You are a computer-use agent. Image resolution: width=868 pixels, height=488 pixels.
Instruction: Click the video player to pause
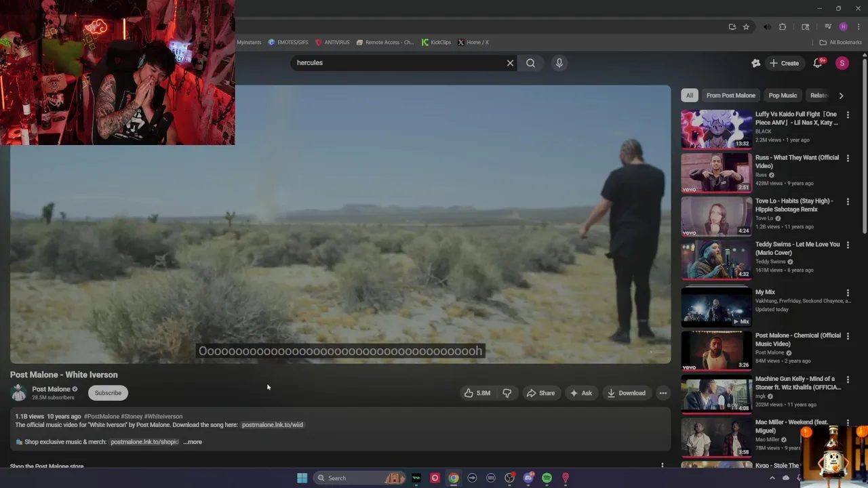340,224
